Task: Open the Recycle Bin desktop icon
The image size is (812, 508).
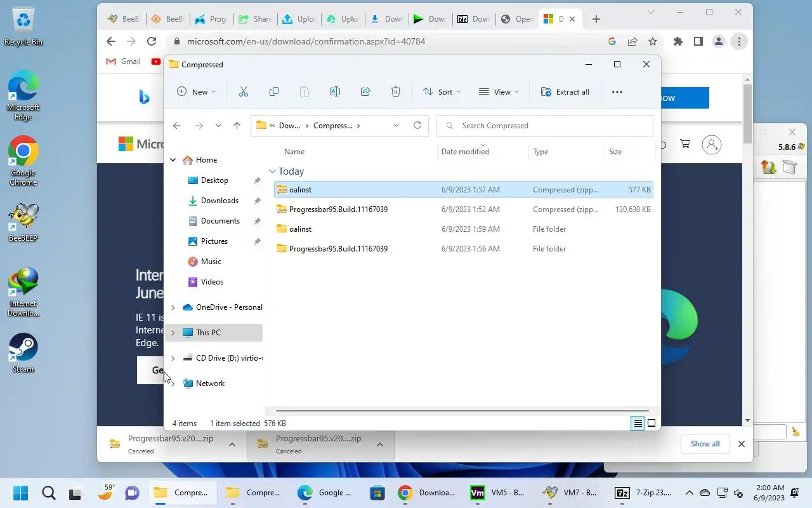Action: coord(23,27)
